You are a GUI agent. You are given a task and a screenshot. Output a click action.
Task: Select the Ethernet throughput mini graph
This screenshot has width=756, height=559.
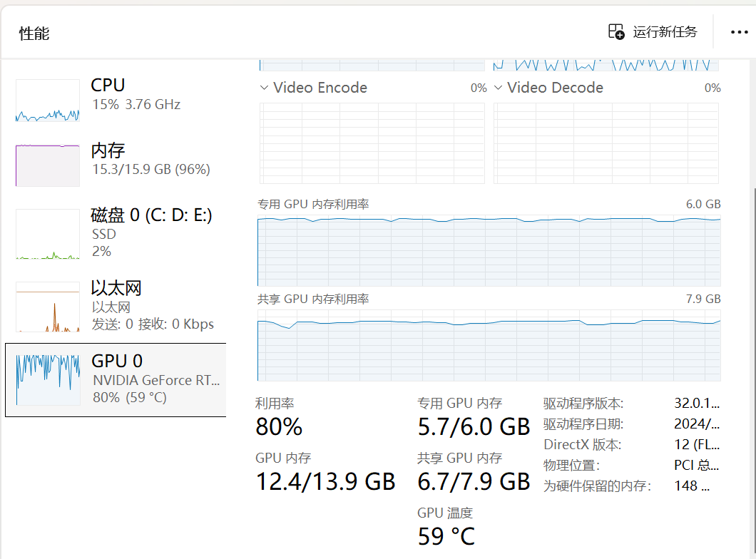click(x=48, y=307)
